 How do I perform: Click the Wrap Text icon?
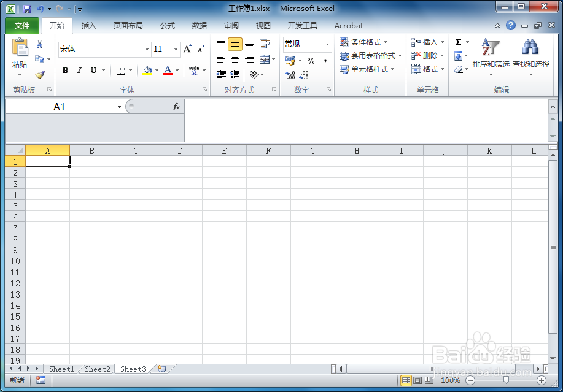pos(265,44)
